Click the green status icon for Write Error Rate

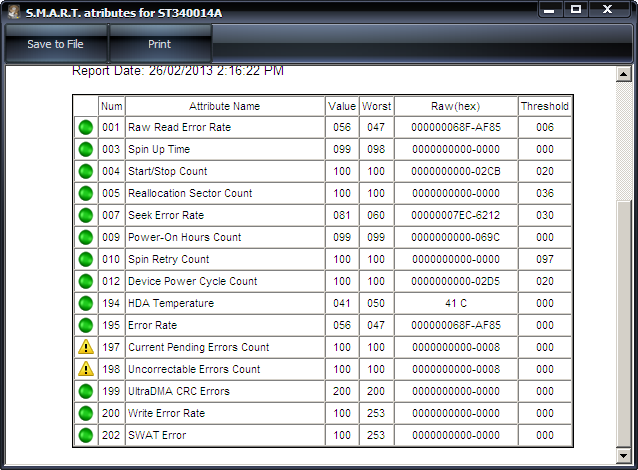point(86,413)
